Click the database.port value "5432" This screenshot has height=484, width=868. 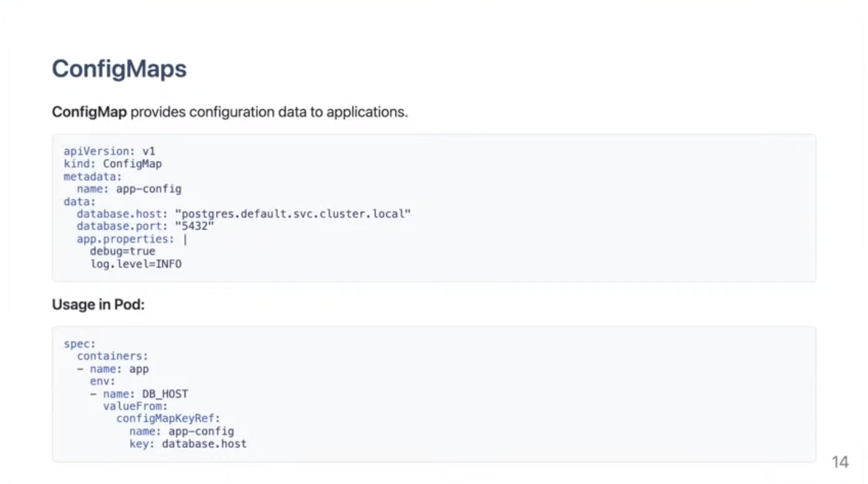(194, 226)
